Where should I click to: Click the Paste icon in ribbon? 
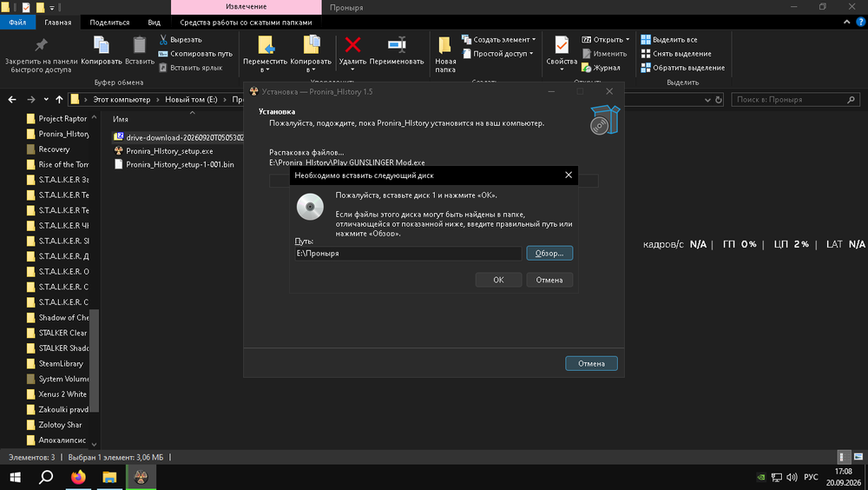pyautogui.click(x=140, y=45)
